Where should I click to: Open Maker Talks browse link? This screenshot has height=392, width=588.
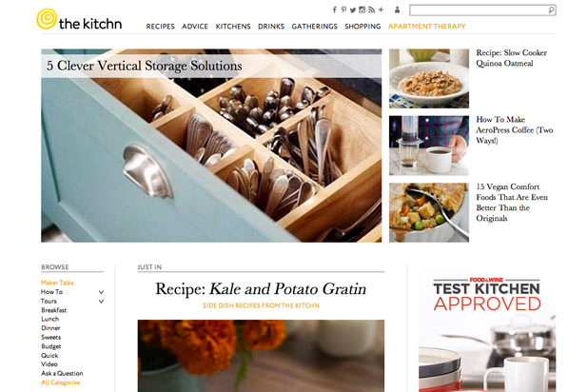point(57,283)
